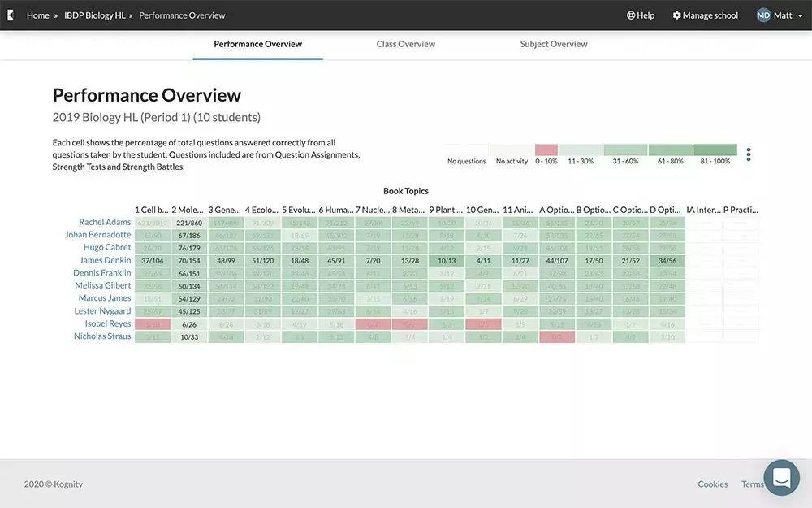This screenshot has height=508, width=812.
Task: Click James Denkin's 10/13 cell
Action: [x=447, y=261]
